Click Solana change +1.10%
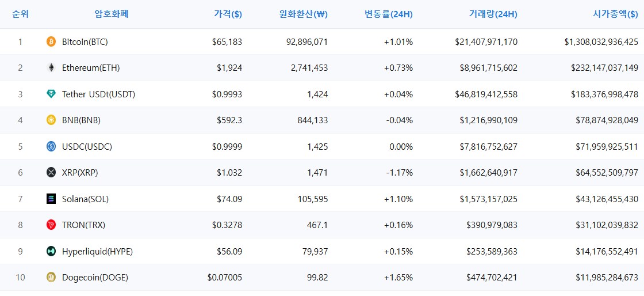This screenshot has width=644, height=296. point(398,199)
